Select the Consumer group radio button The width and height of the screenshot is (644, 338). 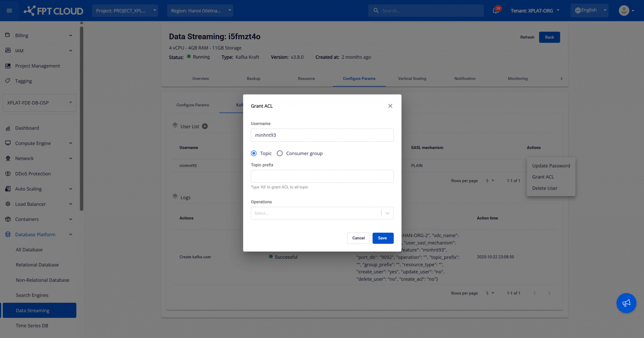click(x=279, y=153)
